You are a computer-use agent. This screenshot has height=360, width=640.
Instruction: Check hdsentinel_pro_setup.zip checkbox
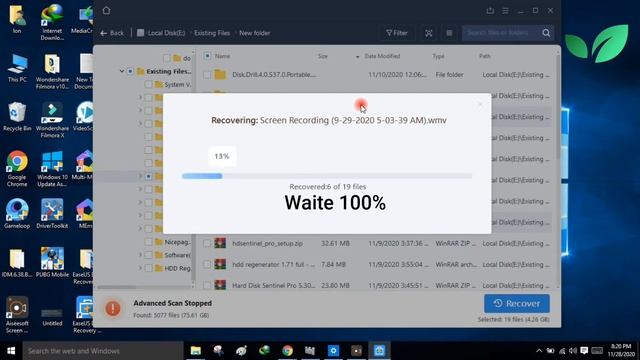click(x=207, y=243)
